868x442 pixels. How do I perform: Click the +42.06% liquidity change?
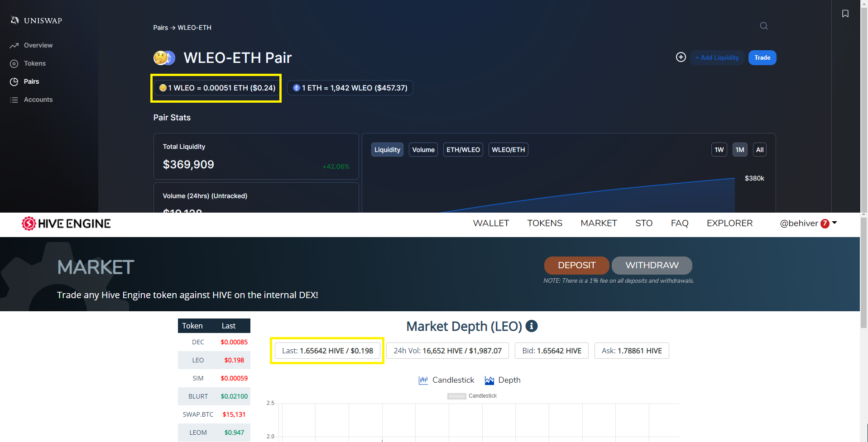click(336, 166)
